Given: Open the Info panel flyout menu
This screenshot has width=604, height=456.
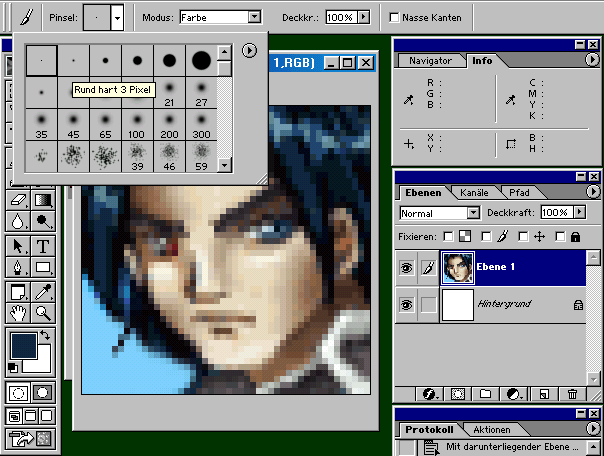Looking at the screenshot, I should pyautogui.click(x=592, y=59).
